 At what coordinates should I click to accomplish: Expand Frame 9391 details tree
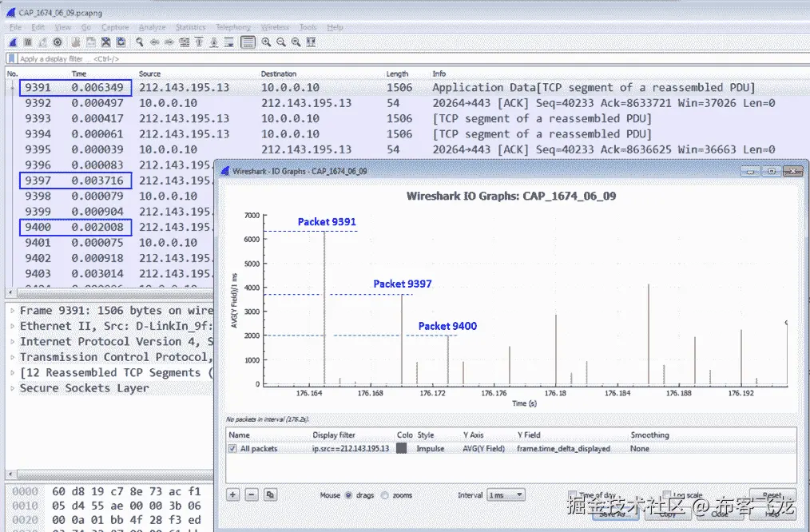pos(13,311)
